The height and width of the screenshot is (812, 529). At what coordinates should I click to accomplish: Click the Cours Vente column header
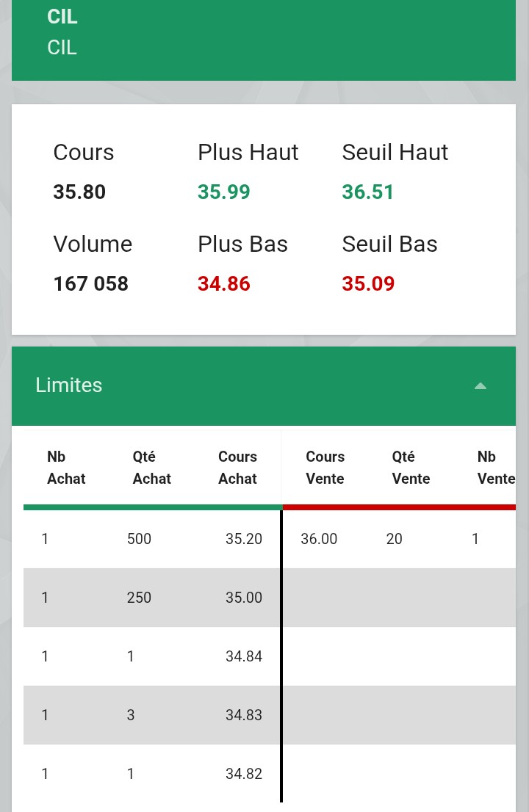click(325, 468)
